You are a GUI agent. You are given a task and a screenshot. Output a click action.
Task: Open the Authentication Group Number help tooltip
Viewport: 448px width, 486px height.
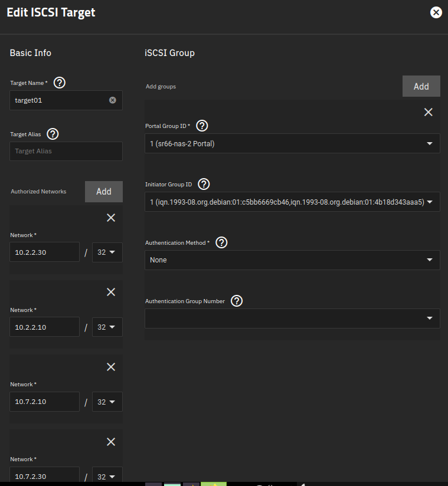237,301
